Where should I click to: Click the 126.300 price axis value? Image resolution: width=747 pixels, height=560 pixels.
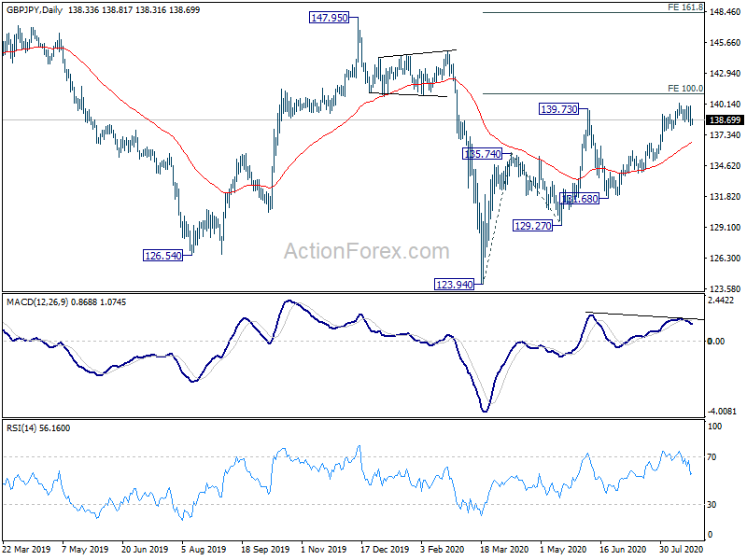click(725, 259)
